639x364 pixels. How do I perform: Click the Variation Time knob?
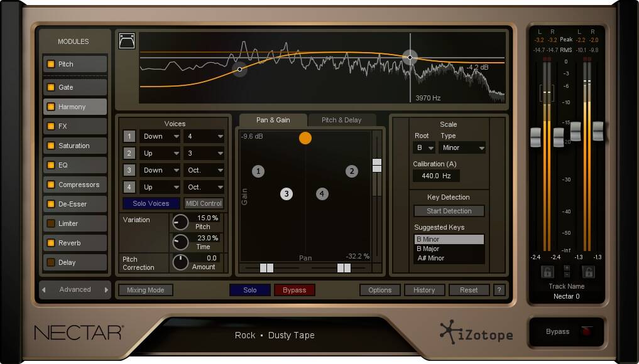(180, 242)
